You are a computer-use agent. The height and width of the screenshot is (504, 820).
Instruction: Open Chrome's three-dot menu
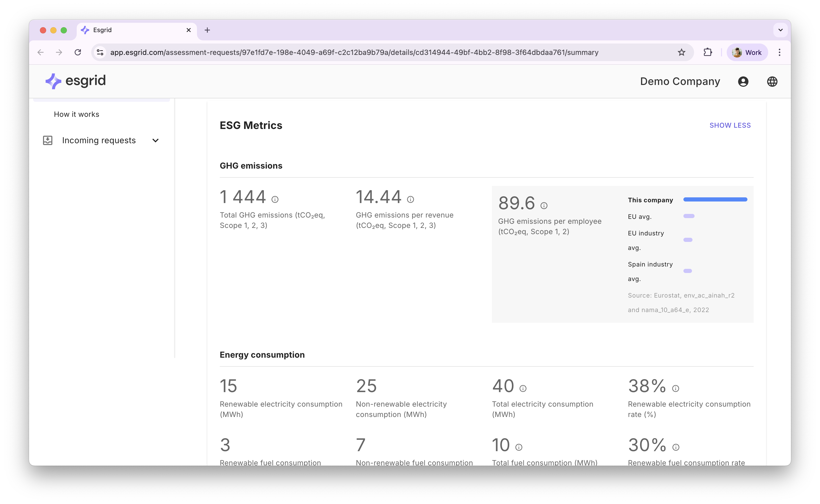tap(779, 52)
